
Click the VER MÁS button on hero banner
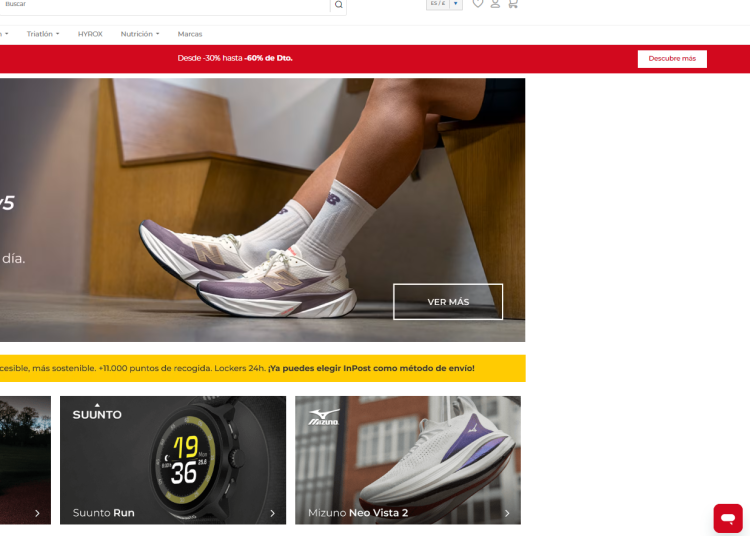pyautogui.click(x=448, y=302)
